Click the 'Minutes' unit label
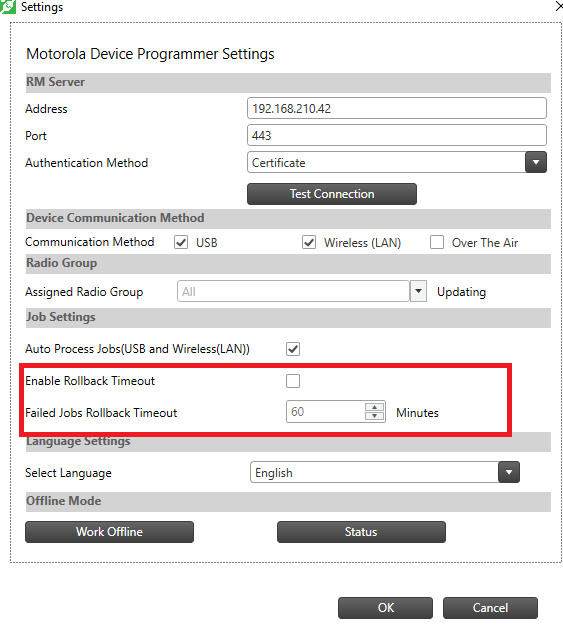The width and height of the screenshot is (563, 639). [x=417, y=412]
